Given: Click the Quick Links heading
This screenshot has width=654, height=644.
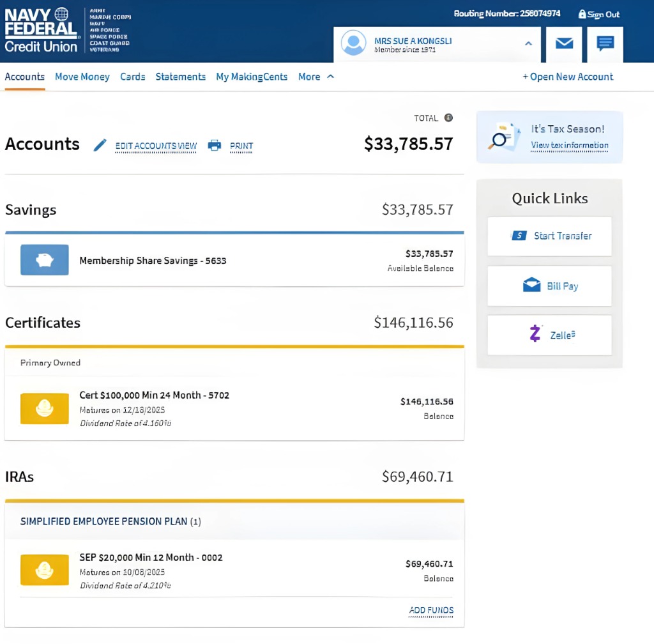Looking at the screenshot, I should pyautogui.click(x=549, y=199).
